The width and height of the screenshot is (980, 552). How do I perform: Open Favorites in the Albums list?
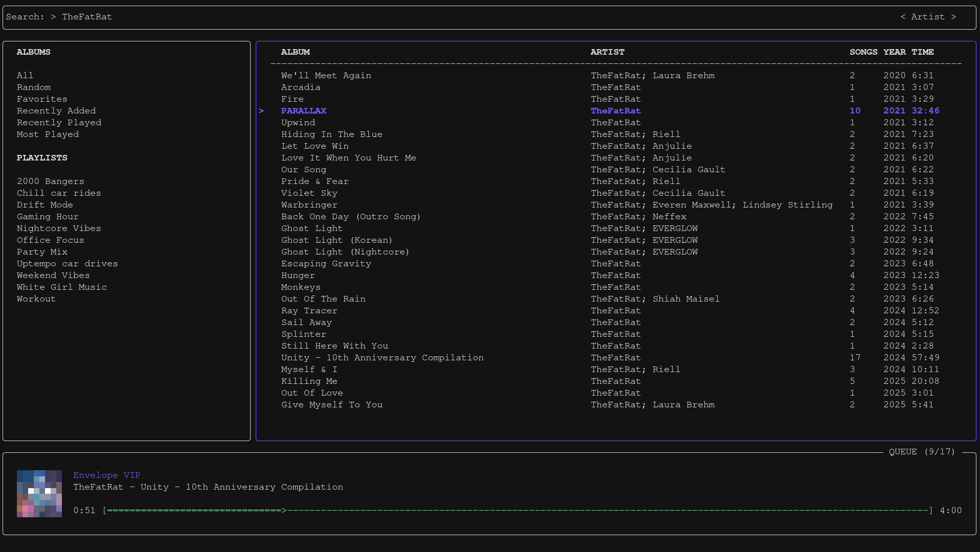tap(42, 99)
